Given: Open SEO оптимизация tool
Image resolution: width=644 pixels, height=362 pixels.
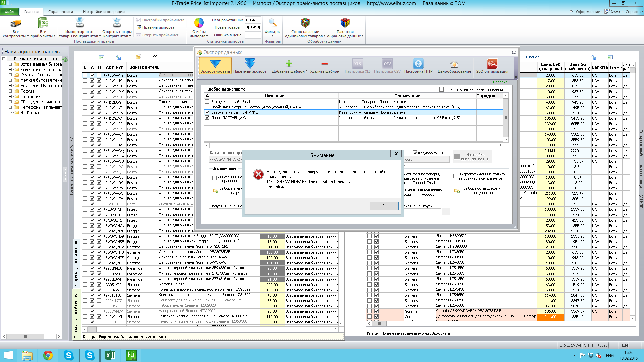Looking at the screenshot, I should (492, 65).
